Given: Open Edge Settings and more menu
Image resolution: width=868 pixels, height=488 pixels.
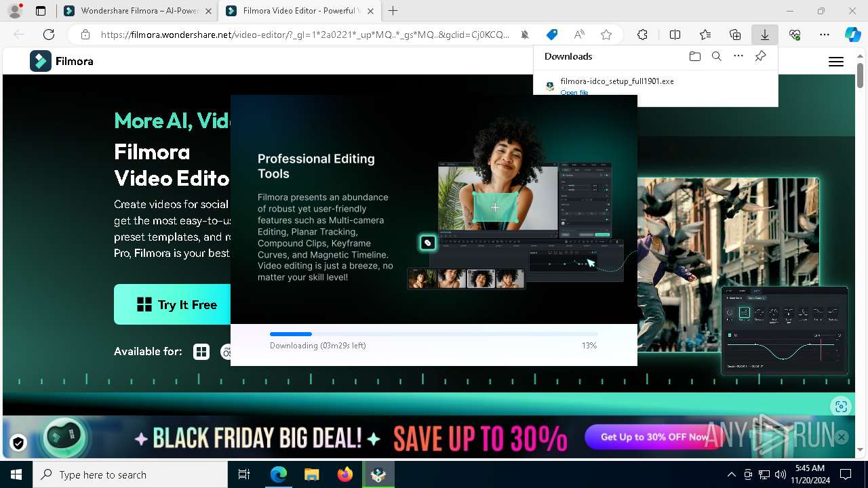Looking at the screenshot, I should pyautogui.click(x=825, y=35).
